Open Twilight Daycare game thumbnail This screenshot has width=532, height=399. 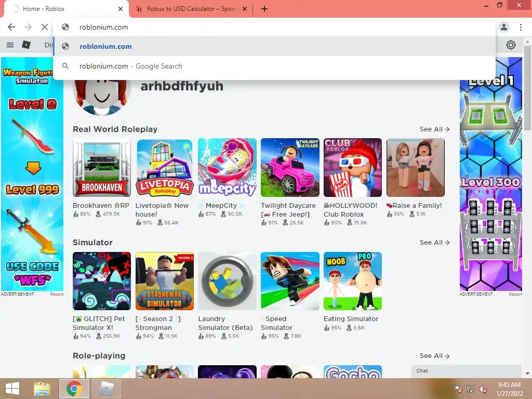tap(290, 168)
